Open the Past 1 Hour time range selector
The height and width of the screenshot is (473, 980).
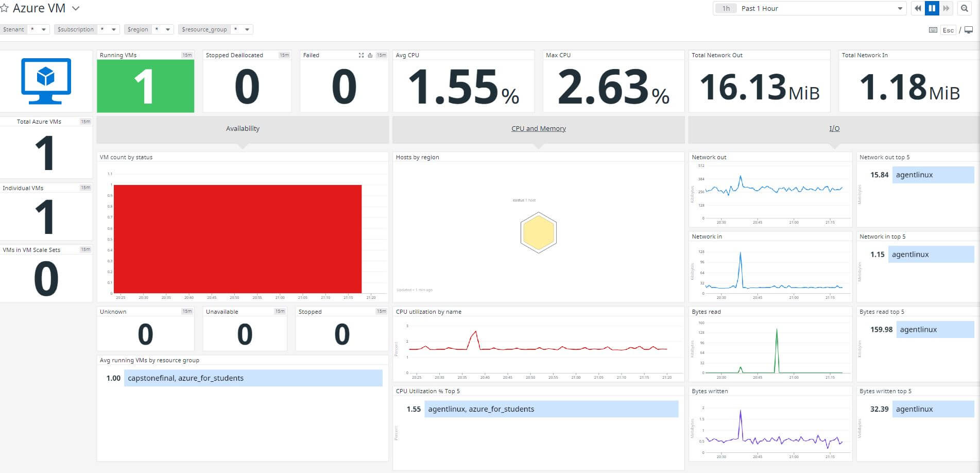pyautogui.click(x=810, y=8)
